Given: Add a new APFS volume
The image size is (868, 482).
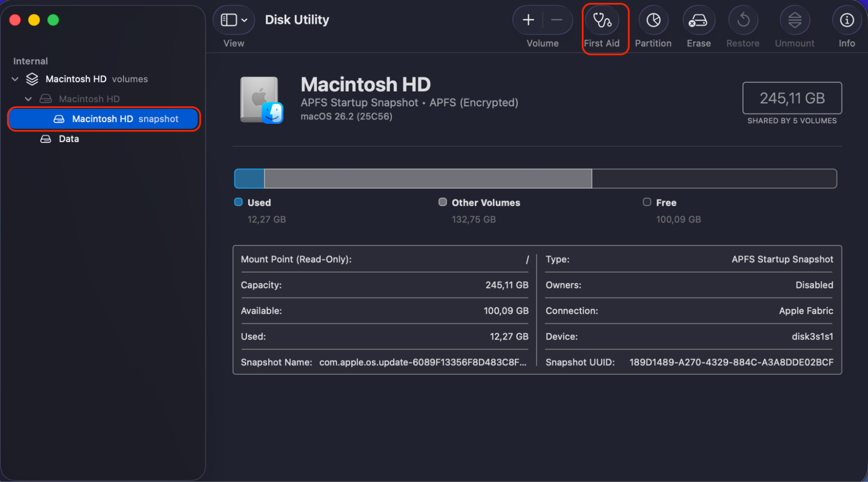Looking at the screenshot, I should (x=528, y=20).
